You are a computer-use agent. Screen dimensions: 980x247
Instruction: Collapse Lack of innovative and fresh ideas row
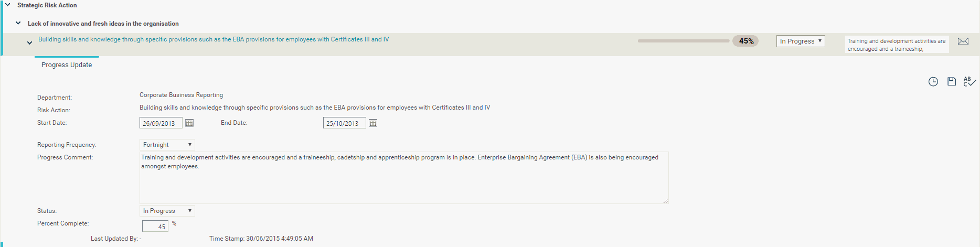18,23
